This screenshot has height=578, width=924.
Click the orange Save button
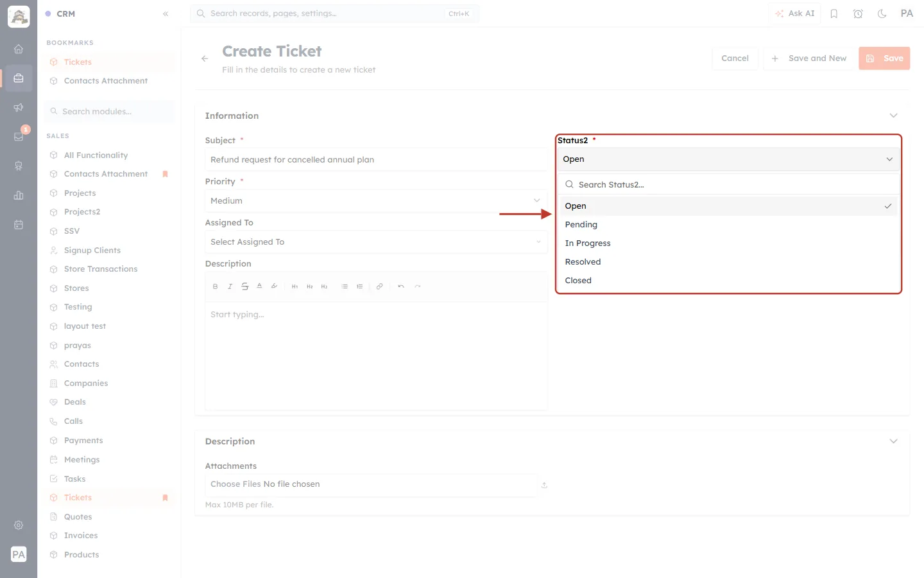coord(884,58)
